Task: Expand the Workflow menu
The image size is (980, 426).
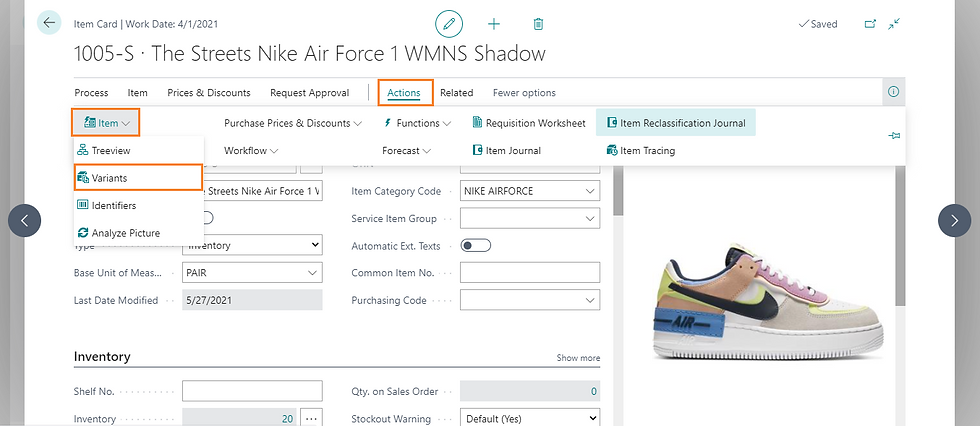Action: point(251,151)
